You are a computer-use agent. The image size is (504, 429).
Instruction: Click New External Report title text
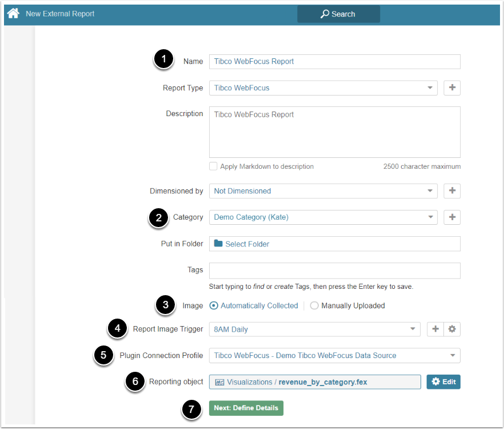click(x=60, y=14)
